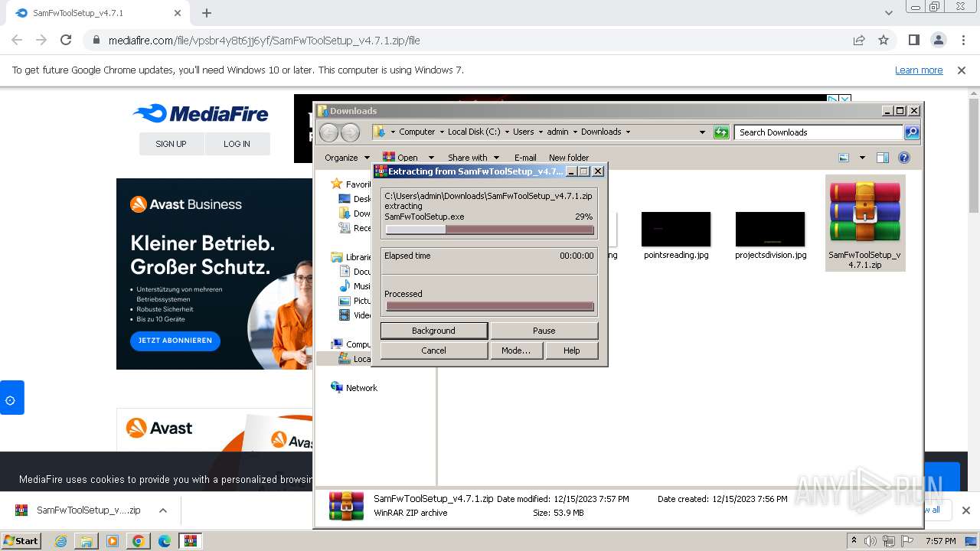Screen dimensions: 980x551
Task: Toggle the preview pane icon
Action: coord(883,158)
